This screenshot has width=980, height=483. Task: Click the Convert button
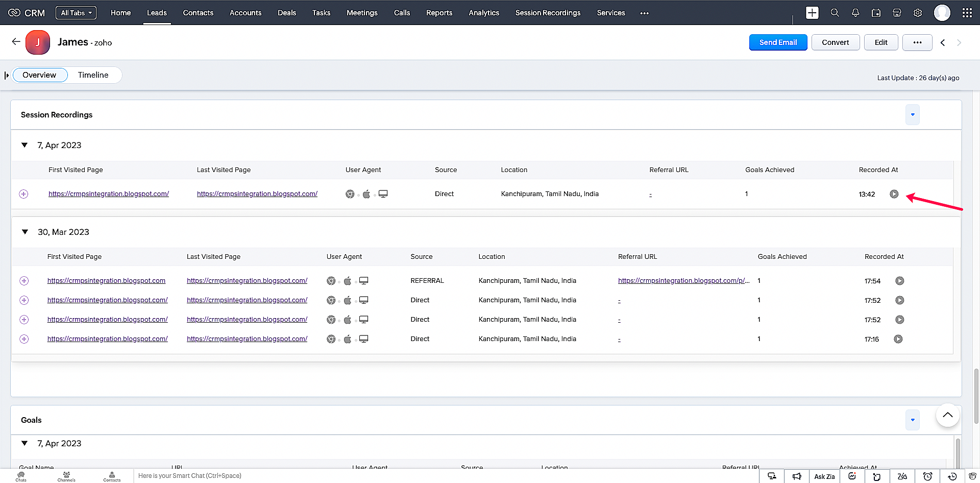[x=835, y=42]
